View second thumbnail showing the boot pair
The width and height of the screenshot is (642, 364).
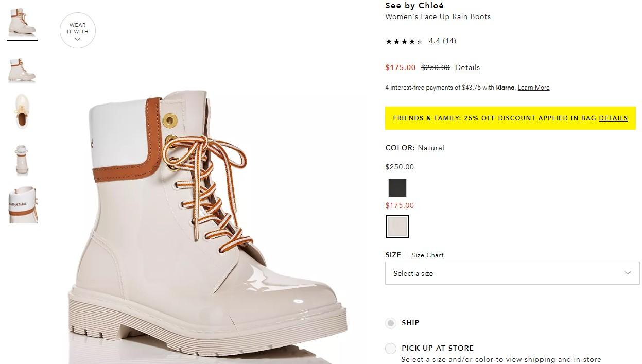pos(23,70)
